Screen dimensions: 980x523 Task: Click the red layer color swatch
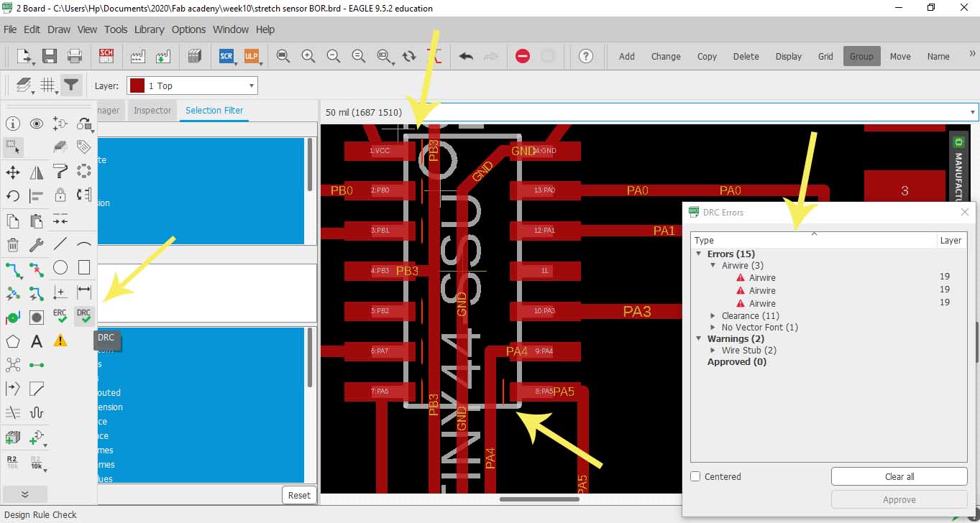pos(137,85)
